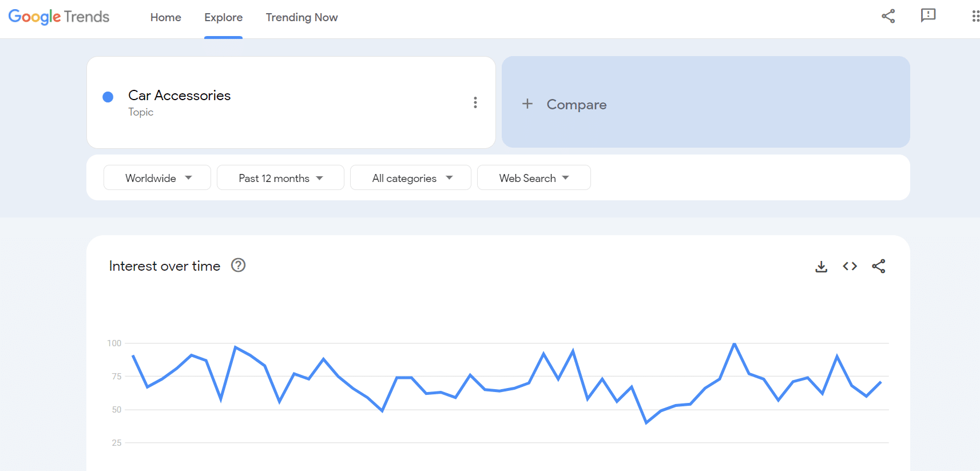The image size is (980, 471).
Task: Open the Past 12 months time range dropdown
Action: pyautogui.click(x=280, y=178)
